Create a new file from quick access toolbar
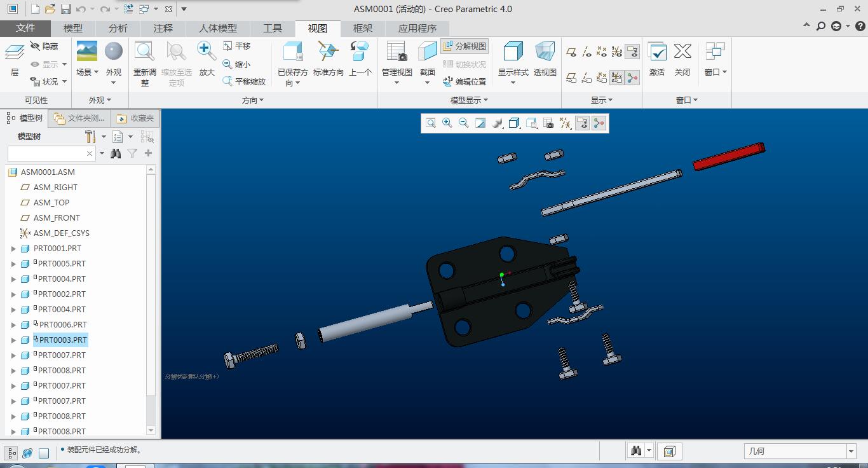 point(35,9)
